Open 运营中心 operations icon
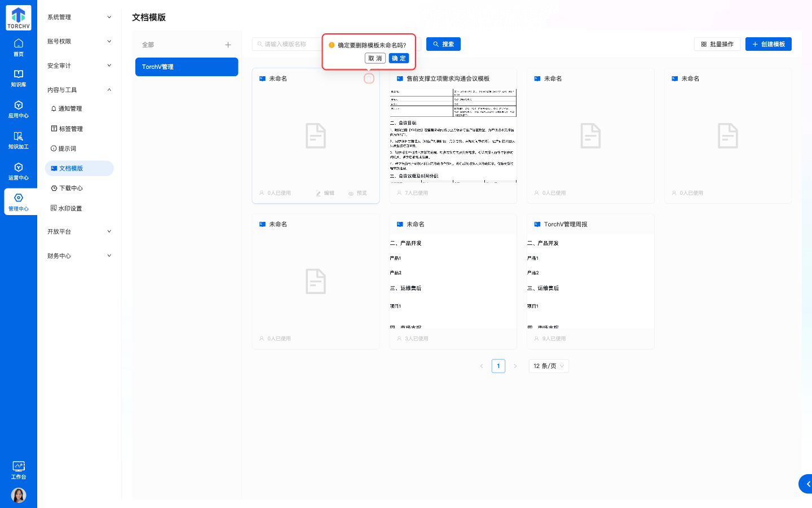 click(18, 171)
